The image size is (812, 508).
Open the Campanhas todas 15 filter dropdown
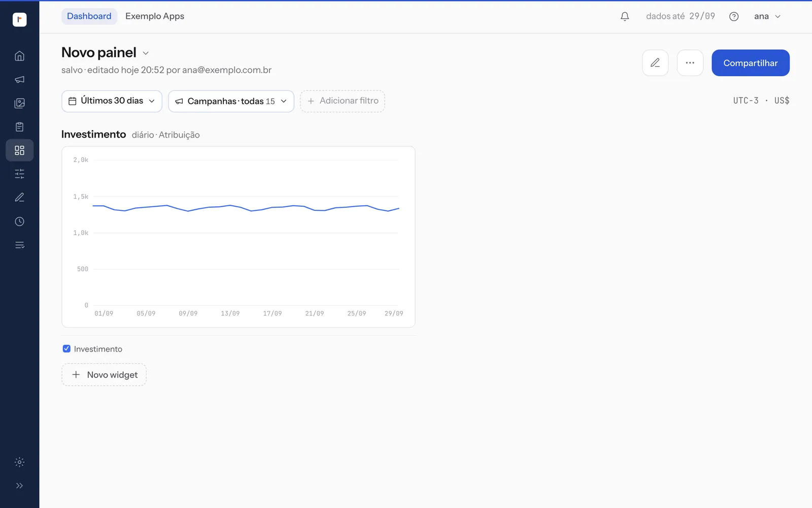click(231, 101)
